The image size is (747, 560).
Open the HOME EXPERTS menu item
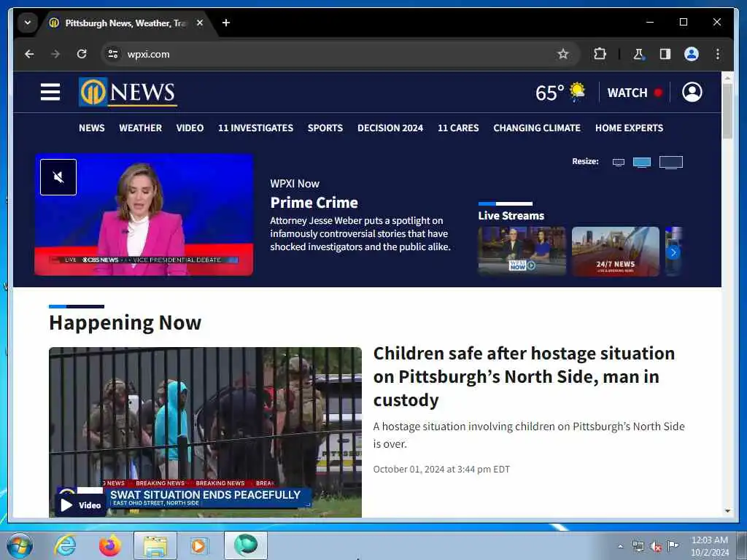(629, 128)
